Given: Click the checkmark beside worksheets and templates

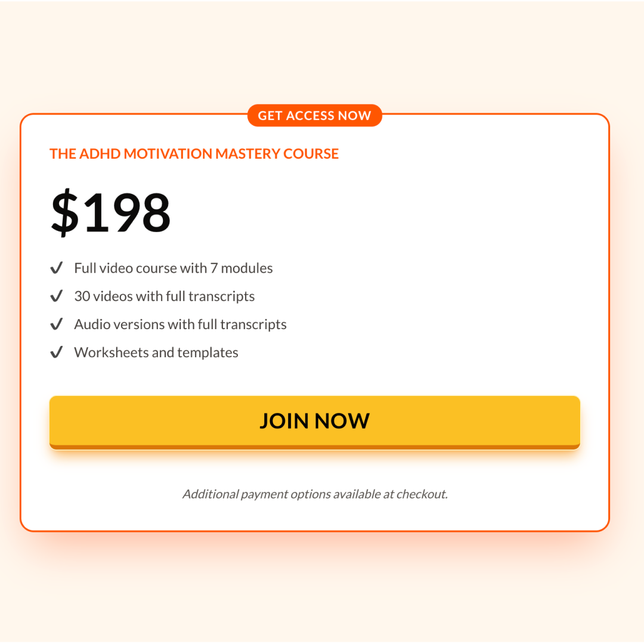Looking at the screenshot, I should (57, 352).
